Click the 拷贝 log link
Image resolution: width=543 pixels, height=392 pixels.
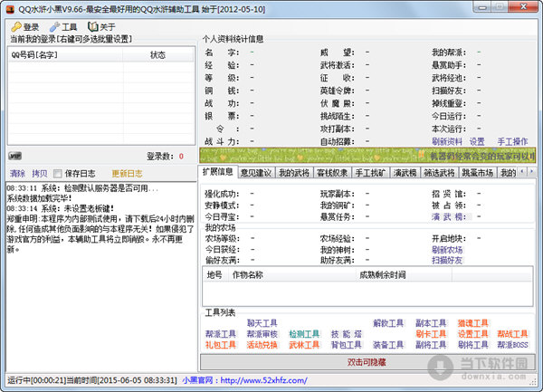click(x=39, y=174)
